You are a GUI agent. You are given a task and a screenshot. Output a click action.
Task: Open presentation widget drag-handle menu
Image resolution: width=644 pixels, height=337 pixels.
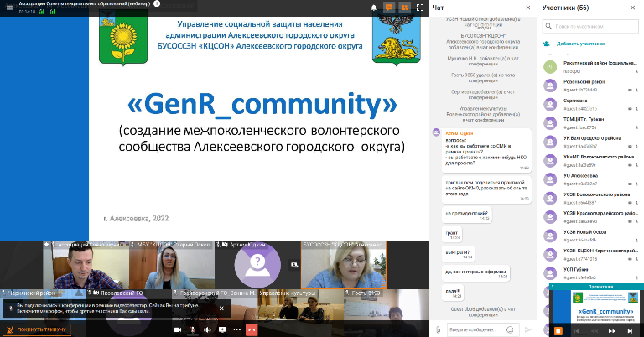553,286
